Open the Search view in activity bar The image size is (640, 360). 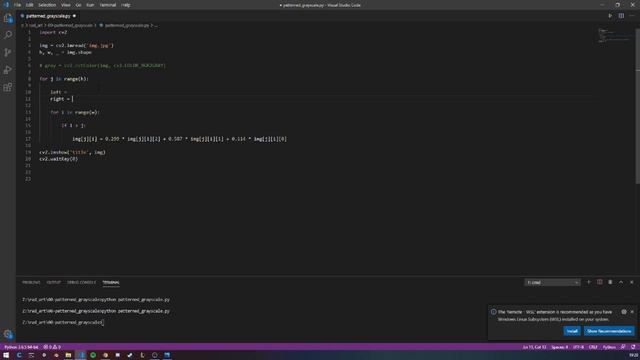[x=8, y=36]
